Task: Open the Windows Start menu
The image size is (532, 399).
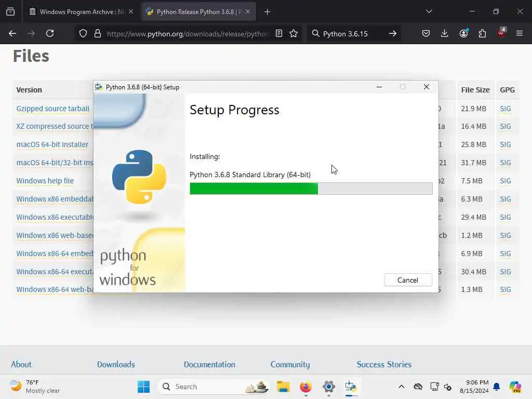Action: 143,387
